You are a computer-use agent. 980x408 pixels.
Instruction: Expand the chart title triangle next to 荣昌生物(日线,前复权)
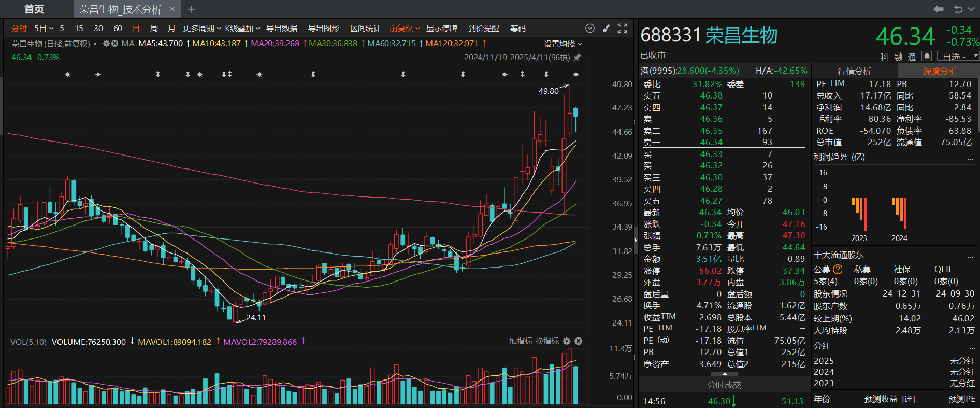[x=95, y=44]
